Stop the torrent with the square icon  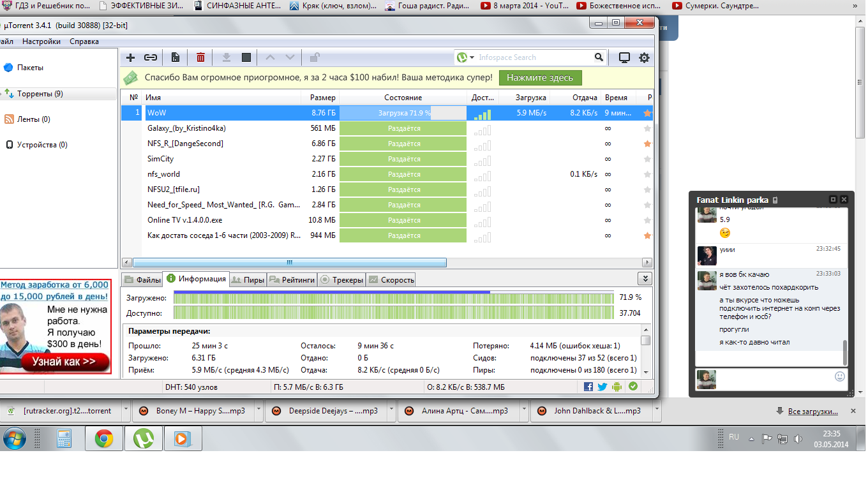[x=246, y=57]
